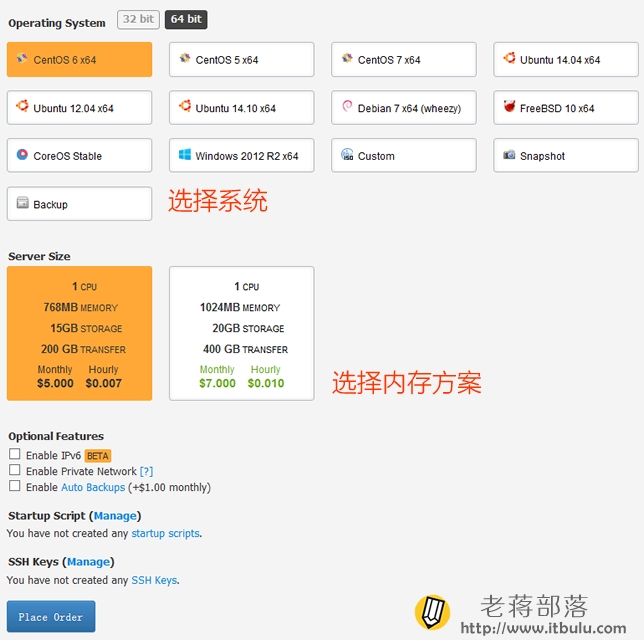Enable the IPv6 checkbox

tap(15, 454)
